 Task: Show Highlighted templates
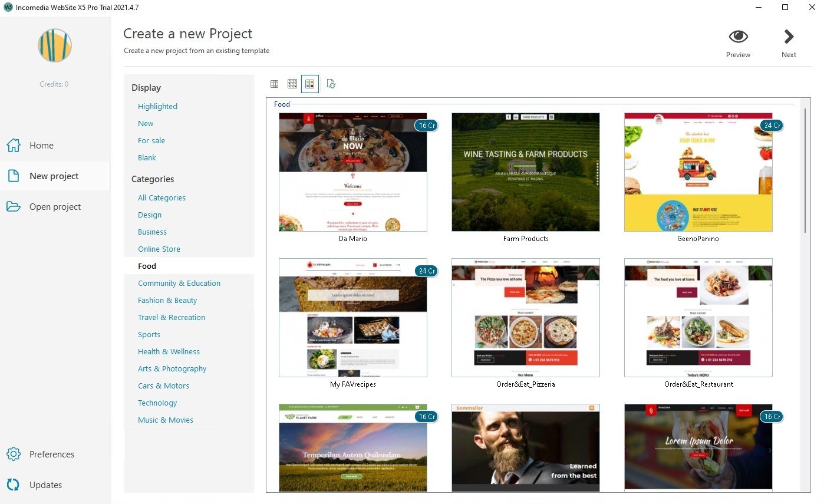coord(157,106)
